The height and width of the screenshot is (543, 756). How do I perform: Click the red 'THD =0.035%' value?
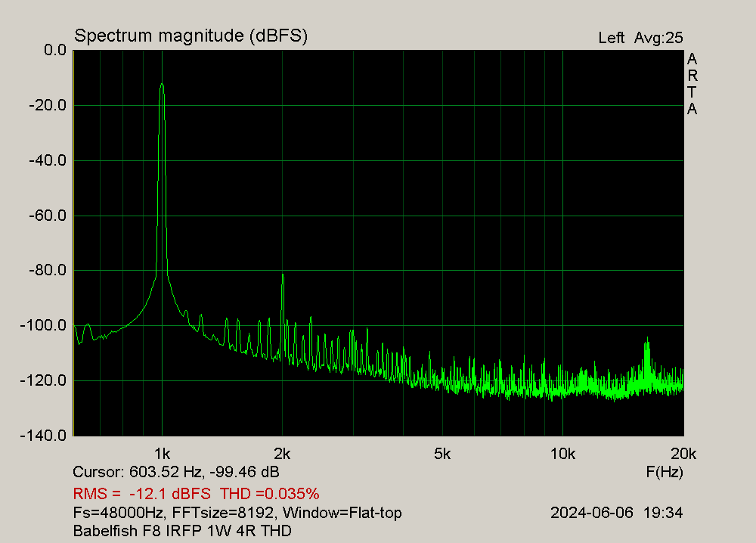[270, 494]
